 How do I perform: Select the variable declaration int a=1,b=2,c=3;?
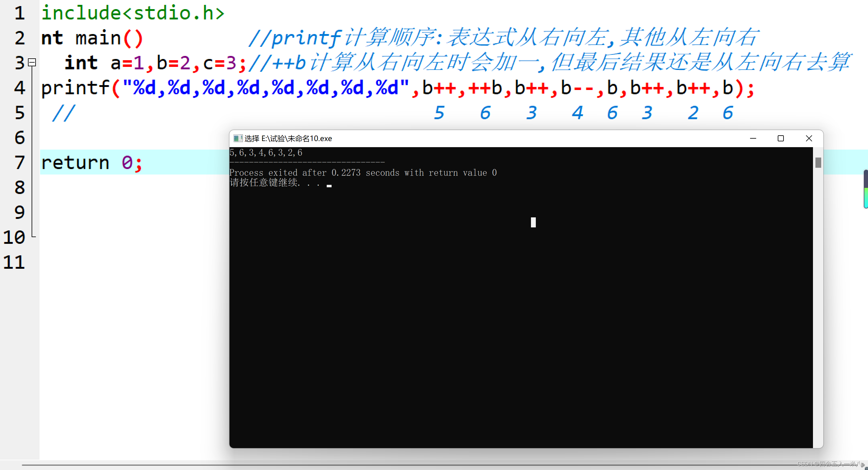152,63
